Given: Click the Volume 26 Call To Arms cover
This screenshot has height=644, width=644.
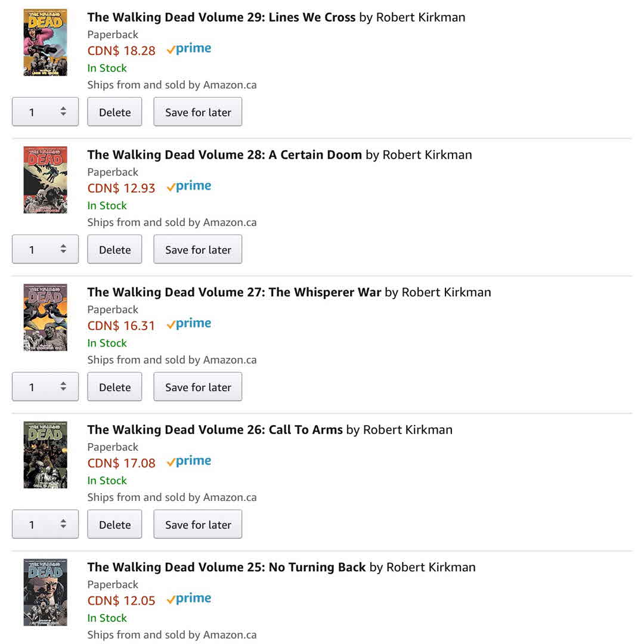Looking at the screenshot, I should click(45, 455).
